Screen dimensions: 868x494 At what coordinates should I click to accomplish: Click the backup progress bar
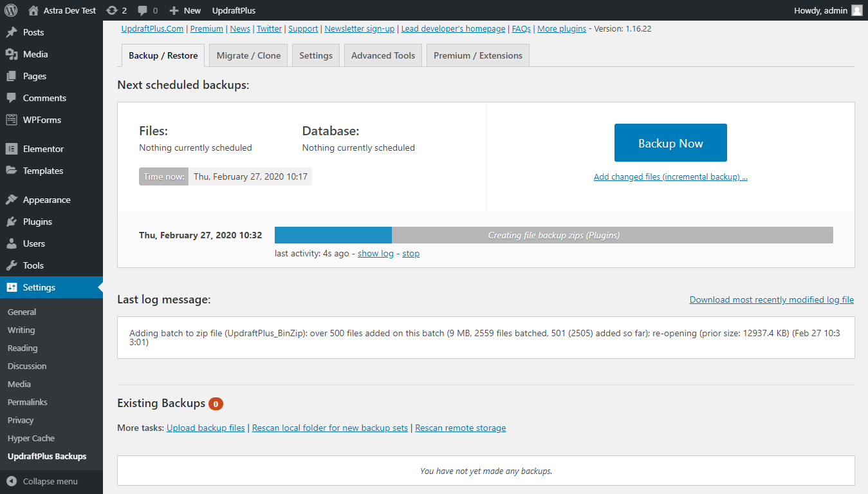[x=553, y=234]
